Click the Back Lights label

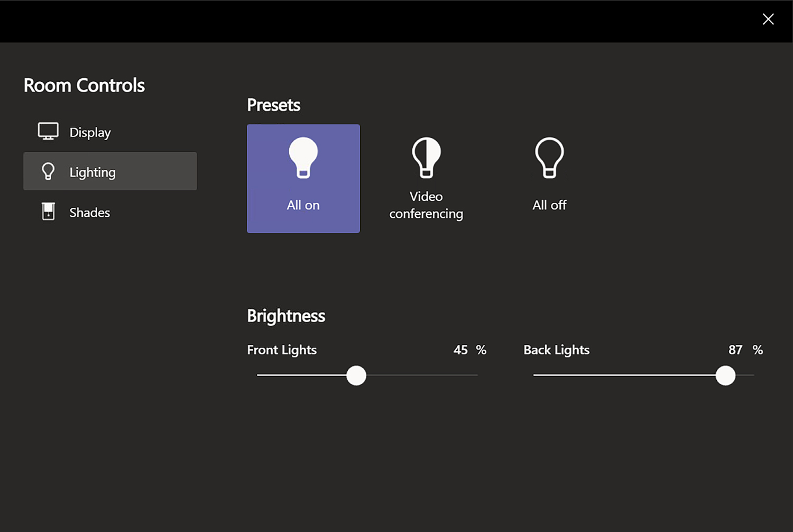point(557,350)
